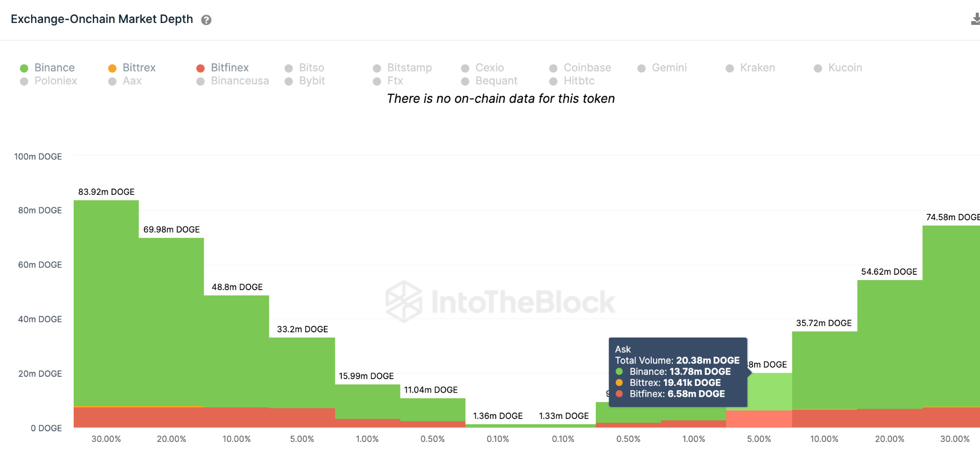Viewport: 980px width, 451px height.
Task: Enable the Kucoin legend series
Action: coord(838,68)
